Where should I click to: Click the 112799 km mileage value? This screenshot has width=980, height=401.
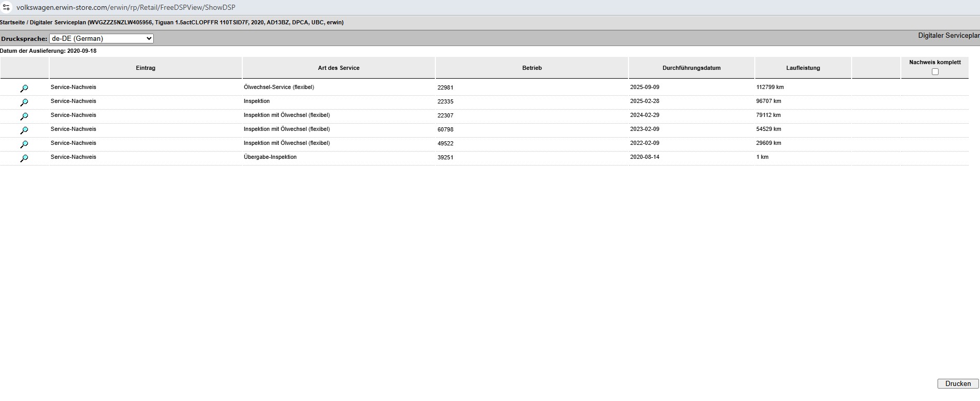(x=770, y=87)
